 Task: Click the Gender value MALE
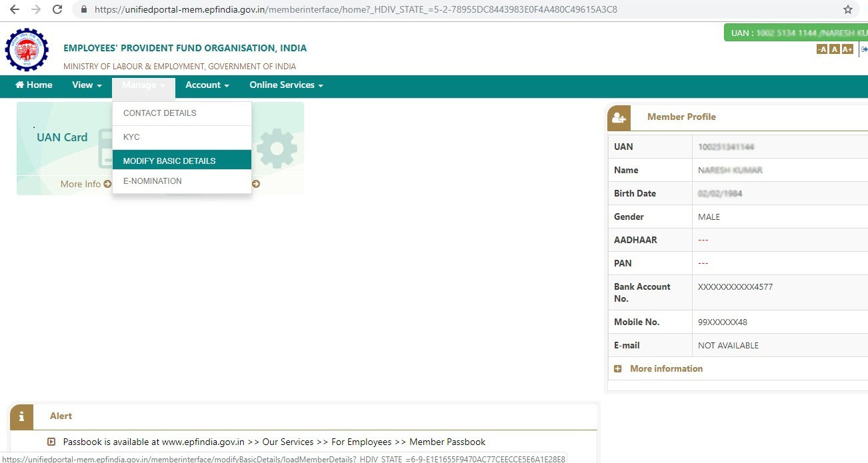tap(709, 217)
